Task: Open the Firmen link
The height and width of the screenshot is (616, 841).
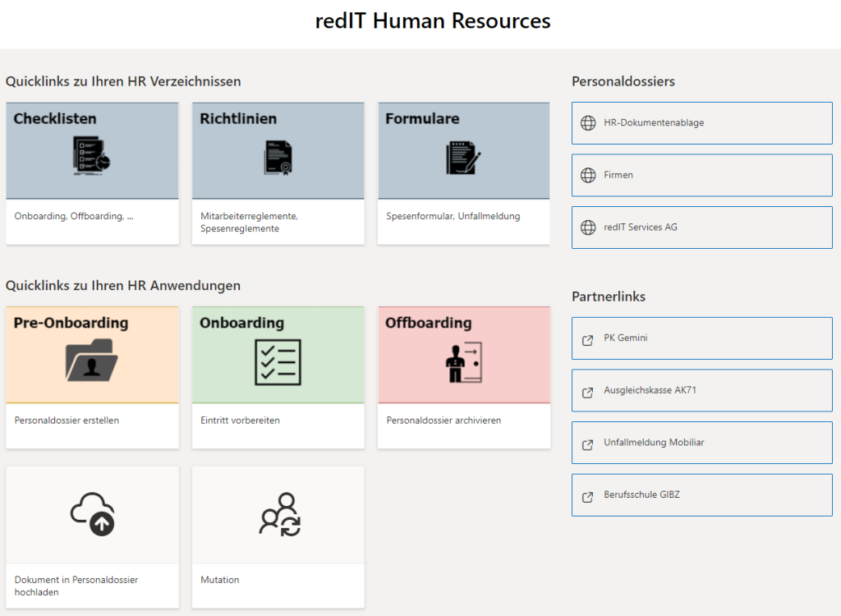Action: [618, 175]
